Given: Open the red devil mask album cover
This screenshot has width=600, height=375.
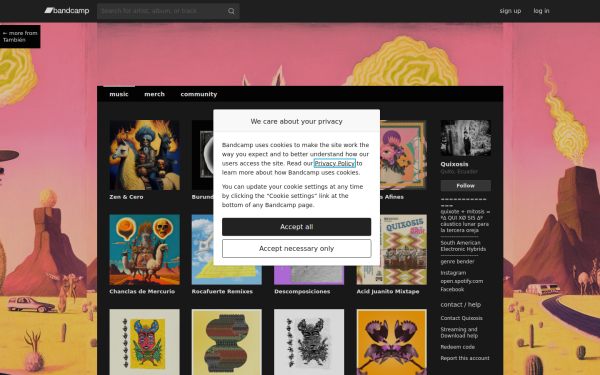Looking at the screenshot, I should coord(144,342).
